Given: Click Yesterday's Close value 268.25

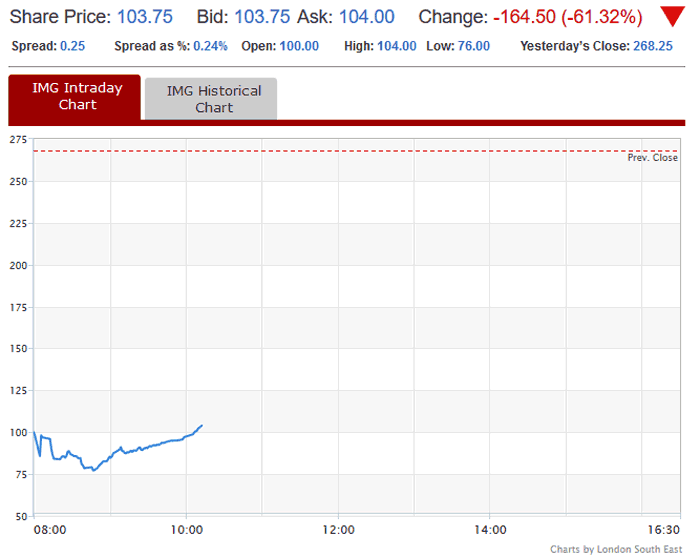Looking at the screenshot, I should pos(653,46).
